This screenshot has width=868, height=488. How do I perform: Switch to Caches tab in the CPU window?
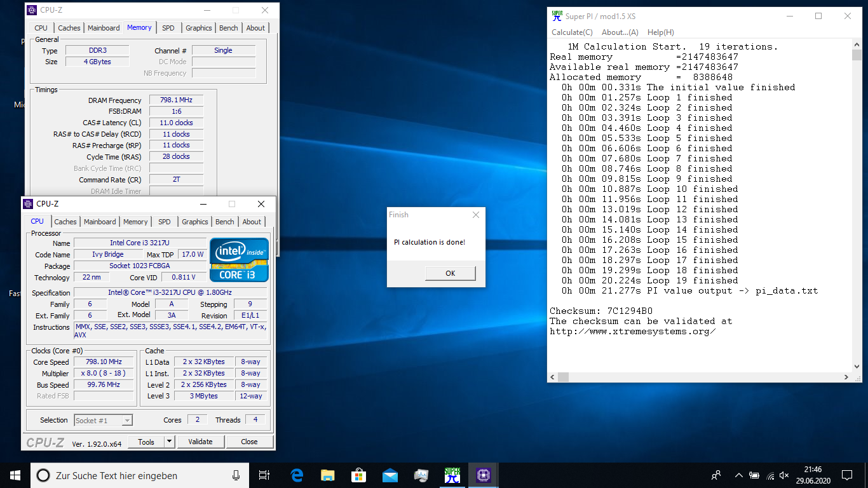pos(65,222)
